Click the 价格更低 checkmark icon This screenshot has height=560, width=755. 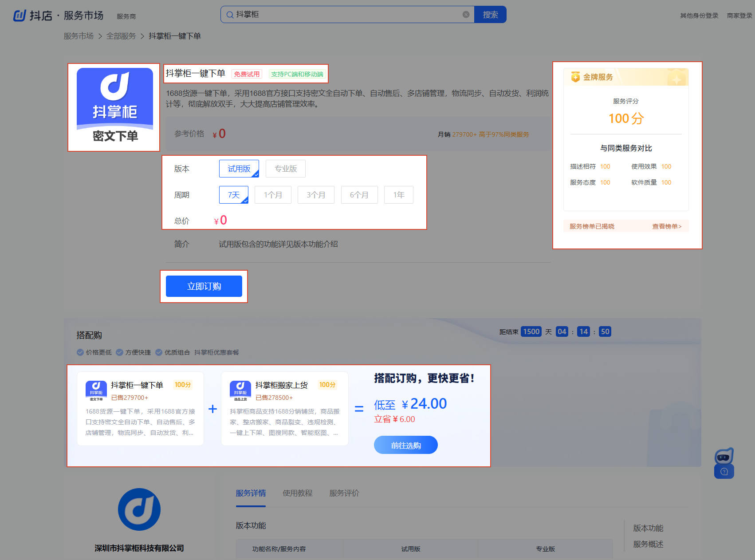pyautogui.click(x=80, y=352)
